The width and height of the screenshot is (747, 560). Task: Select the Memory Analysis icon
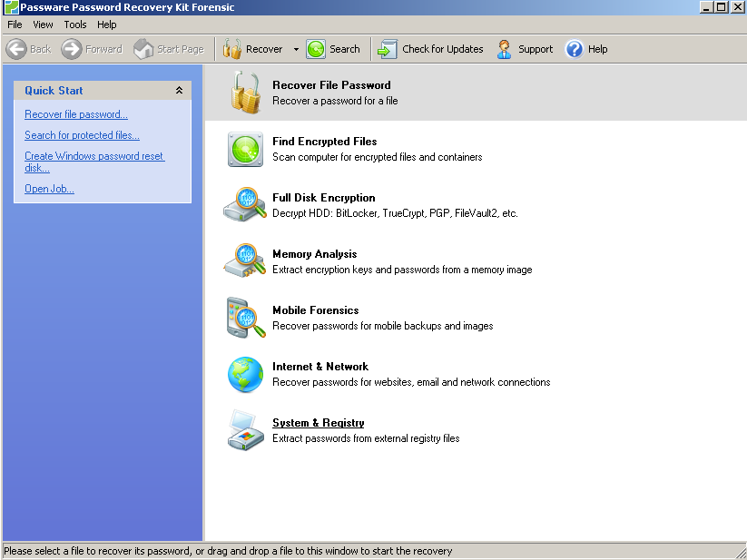point(245,261)
